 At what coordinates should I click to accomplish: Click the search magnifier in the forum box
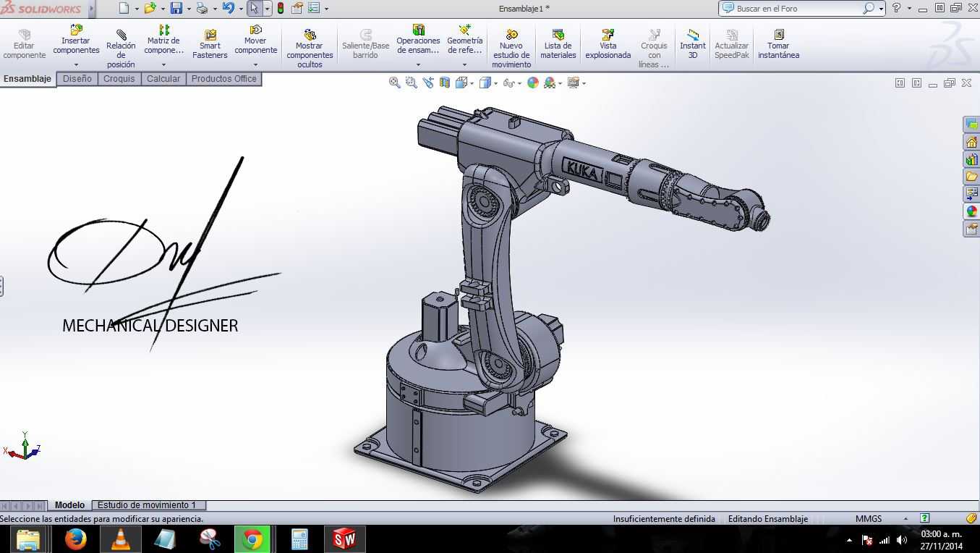point(869,9)
